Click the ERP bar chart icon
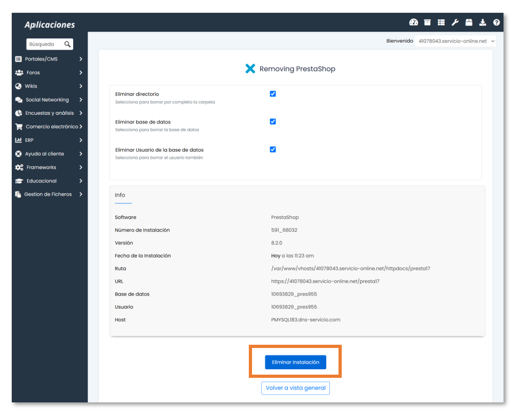 click(18, 140)
